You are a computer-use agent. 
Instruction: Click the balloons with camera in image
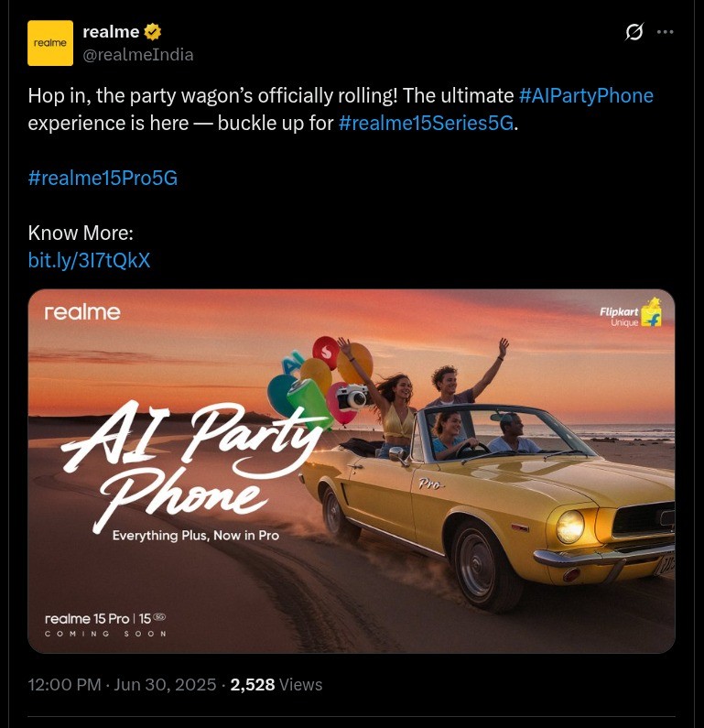(x=320, y=381)
